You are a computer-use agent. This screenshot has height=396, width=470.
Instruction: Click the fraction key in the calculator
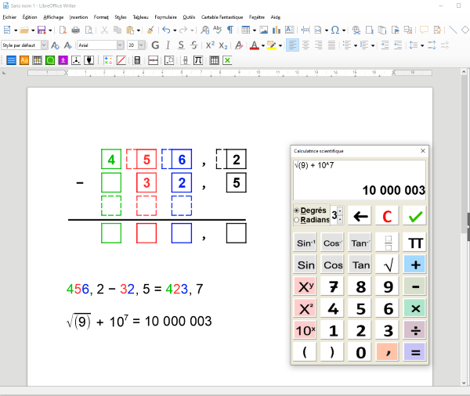[x=388, y=243]
